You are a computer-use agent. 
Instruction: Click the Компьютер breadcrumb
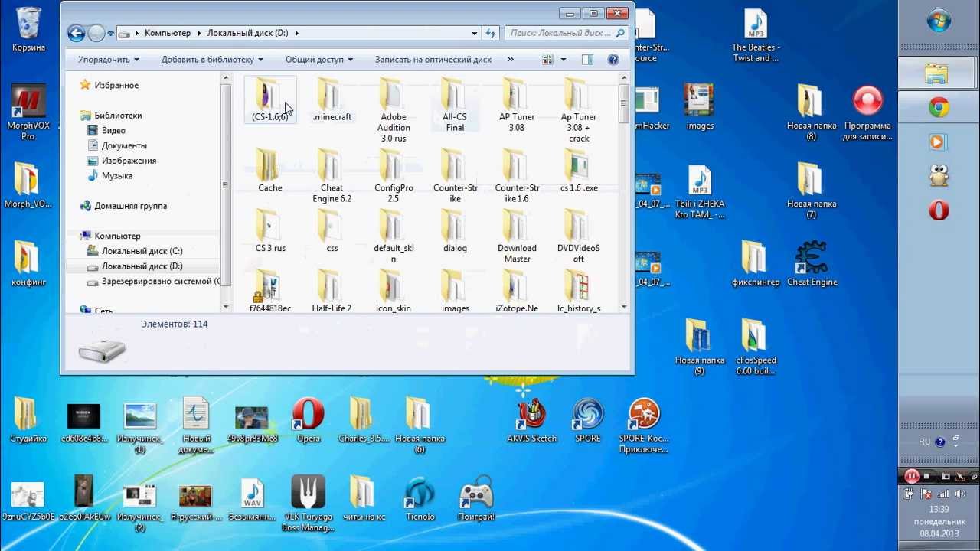pyautogui.click(x=168, y=33)
